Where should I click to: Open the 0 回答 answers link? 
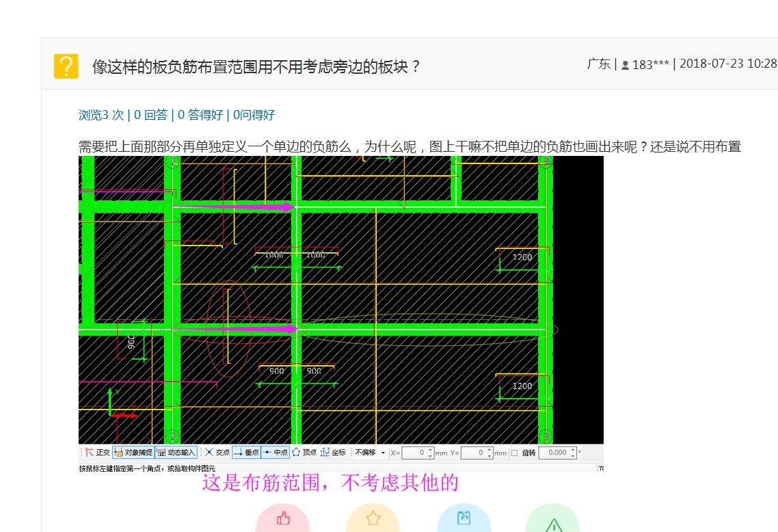pos(151,115)
